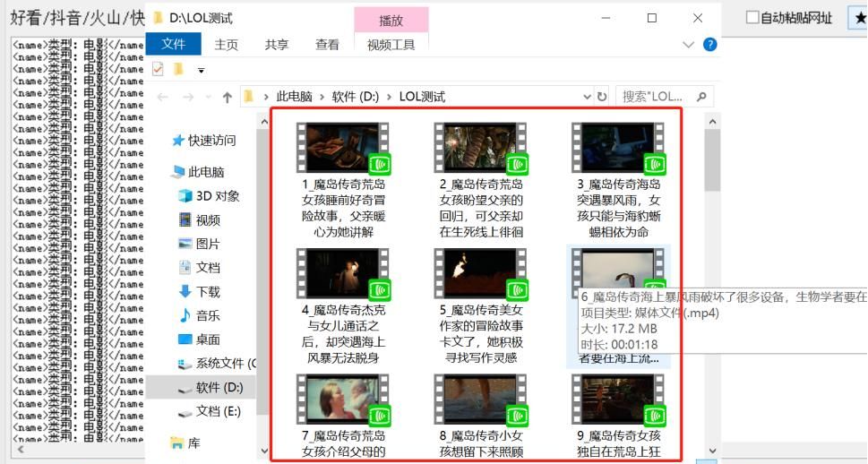This screenshot has height=464, width=868.
Task: Open the address bar history dropdown
Action: coord(587,97)
